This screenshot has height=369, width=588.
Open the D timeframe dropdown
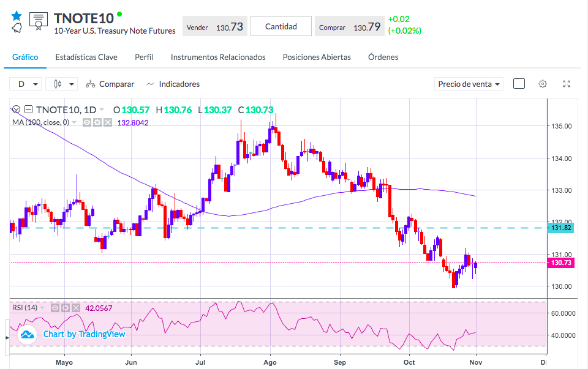(25, 84)
